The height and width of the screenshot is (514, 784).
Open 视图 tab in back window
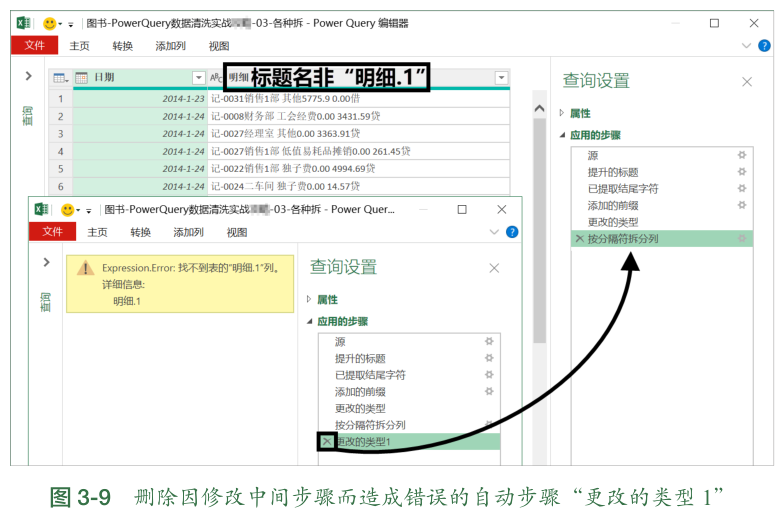click(219, 46)
